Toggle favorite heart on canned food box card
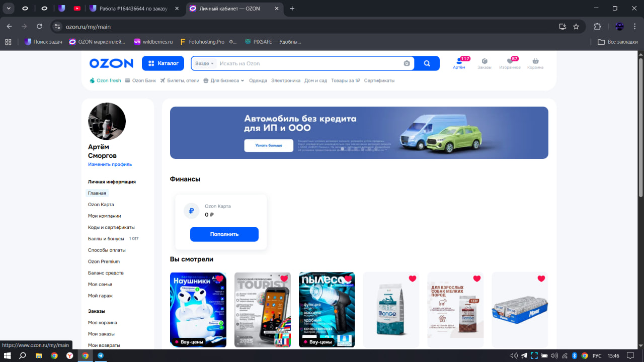644x362 pixels. click(541, 279)
